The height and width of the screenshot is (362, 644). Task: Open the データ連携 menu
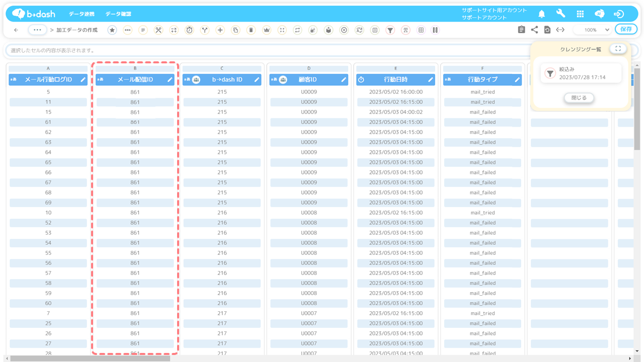click(x=82, y=14)
